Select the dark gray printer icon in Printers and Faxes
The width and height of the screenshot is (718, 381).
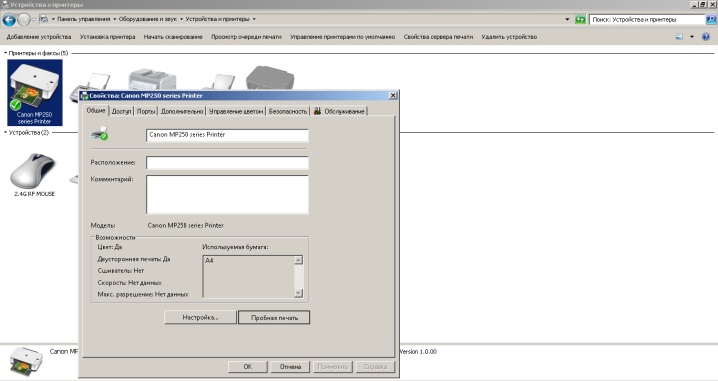[270, 78]
